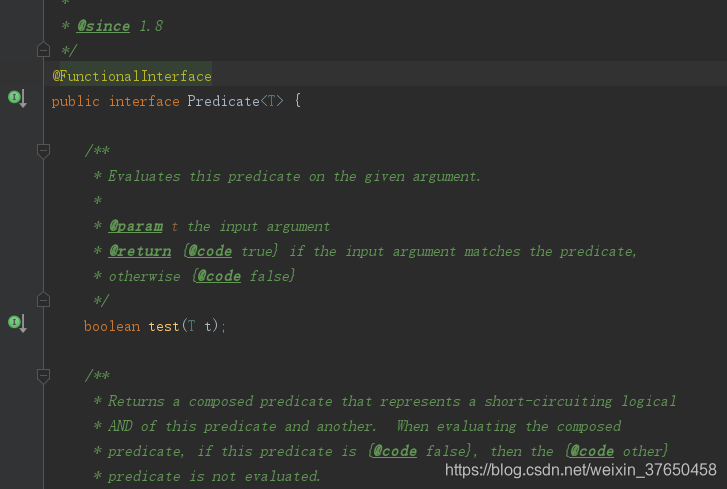Fold the test method Javadoc at its opening
Image resolution: width=727 pixels, height=489 pixels.
tap(43, 151)
